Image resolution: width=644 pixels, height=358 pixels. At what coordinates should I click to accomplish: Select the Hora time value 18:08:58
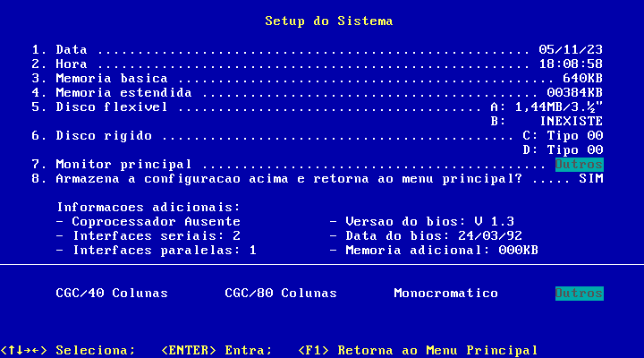tap(571, 64)
